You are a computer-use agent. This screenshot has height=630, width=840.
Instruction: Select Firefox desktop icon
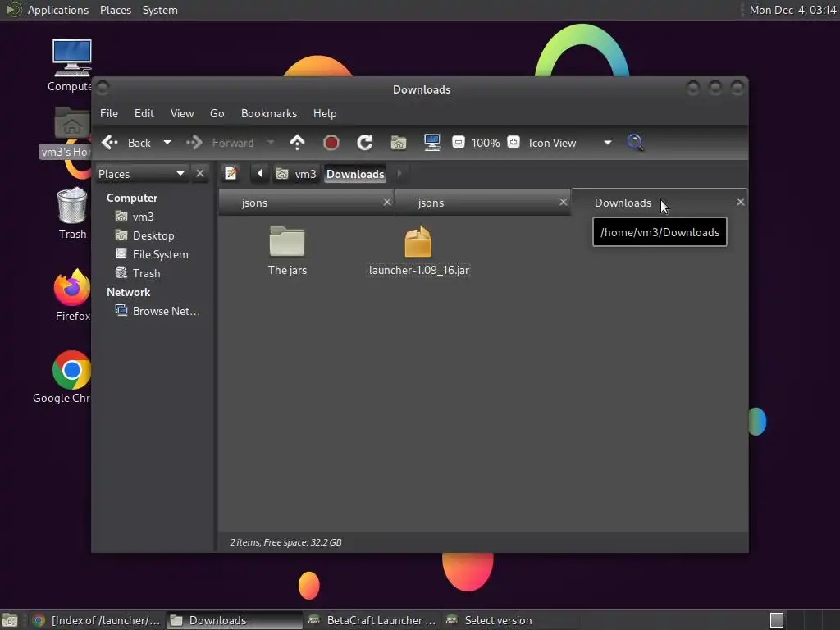pos(72,295)
